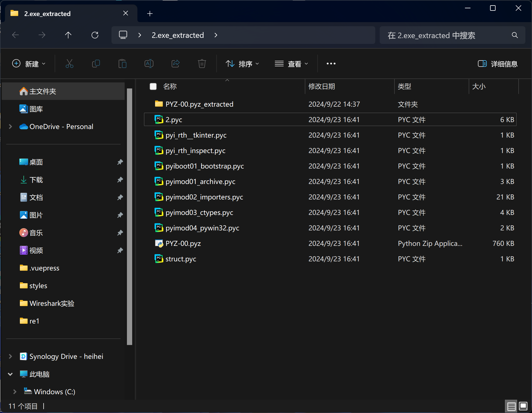Close the 2.exe_extracted tab
532x413 pixels.
click(x=126, y=13)
